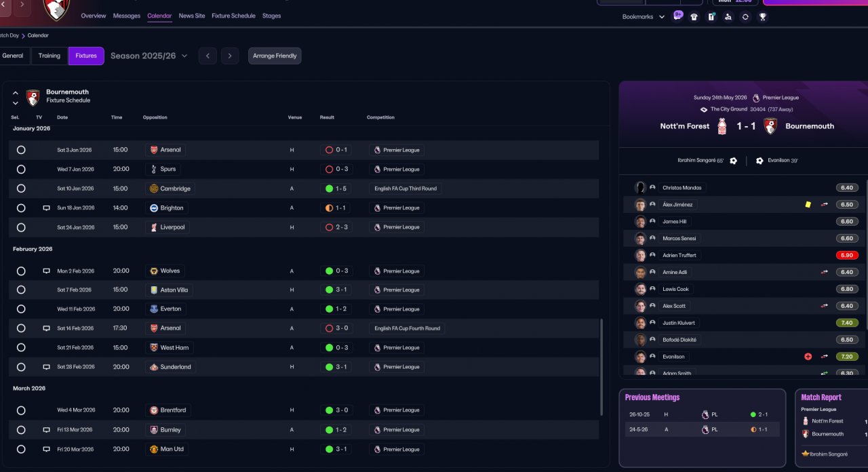Select radio button for Brentford fixture
Screen dimensions: 868x472
21,410
